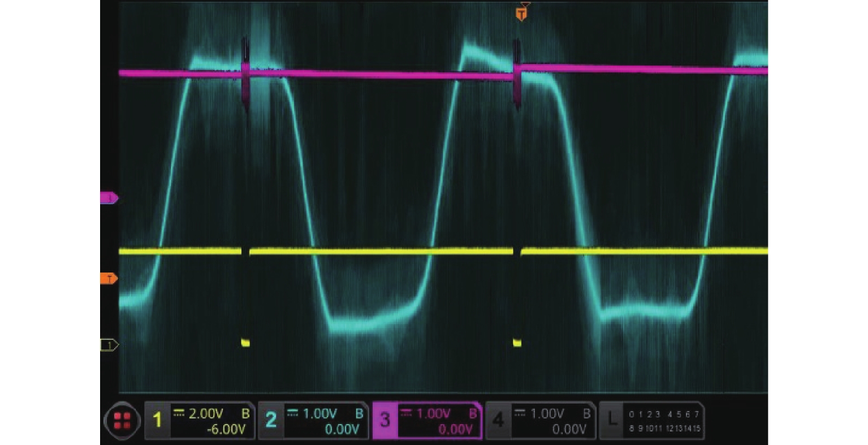Screen dimensions: 868x445
Task: Click the channel 2 coupling icon
Action: (x=293, y=413)
